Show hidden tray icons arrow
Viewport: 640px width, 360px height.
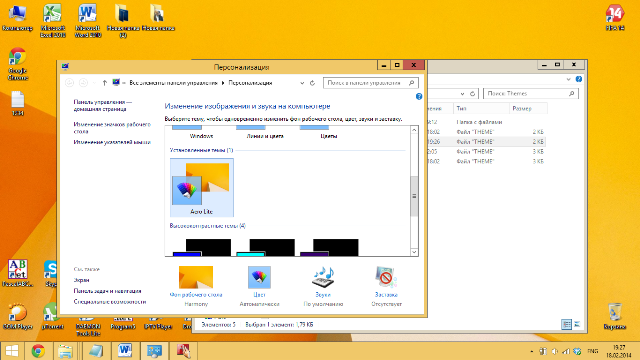coord(531,351)
